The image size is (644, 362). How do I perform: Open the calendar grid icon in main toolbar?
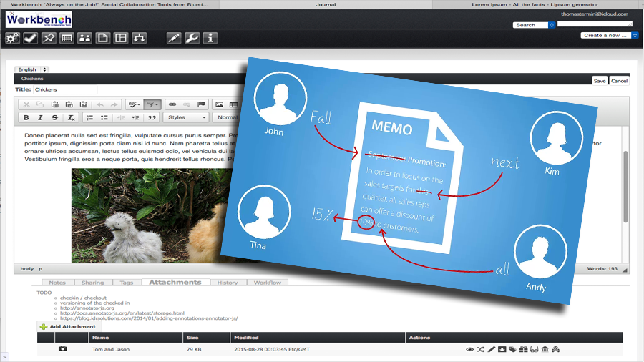point(67,38)
